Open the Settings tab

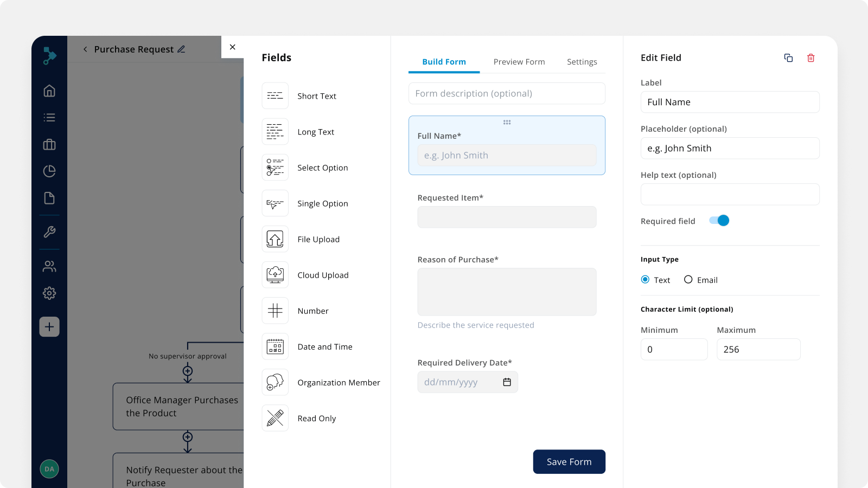(582, 62)
